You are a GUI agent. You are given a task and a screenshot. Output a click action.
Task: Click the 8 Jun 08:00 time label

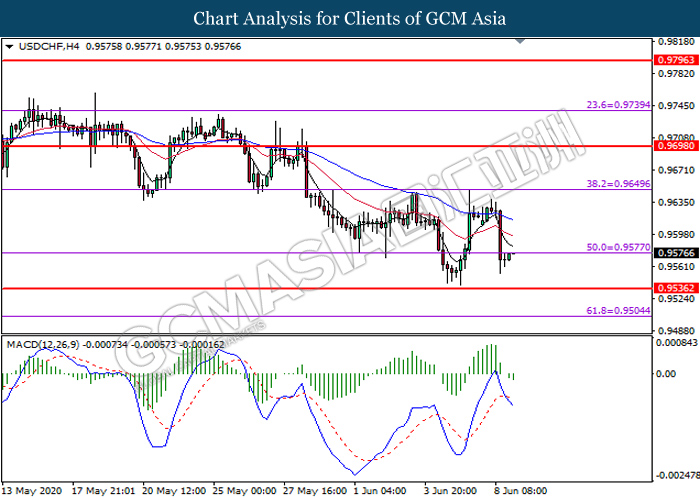pos(520,491)
